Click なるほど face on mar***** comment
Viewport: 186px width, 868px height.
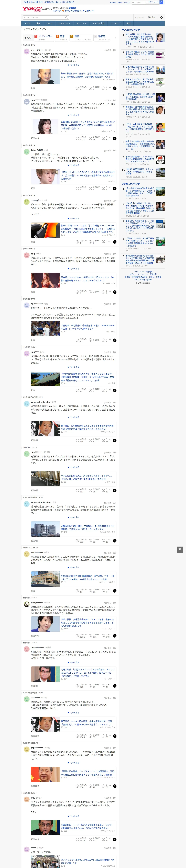coord(91,138)
